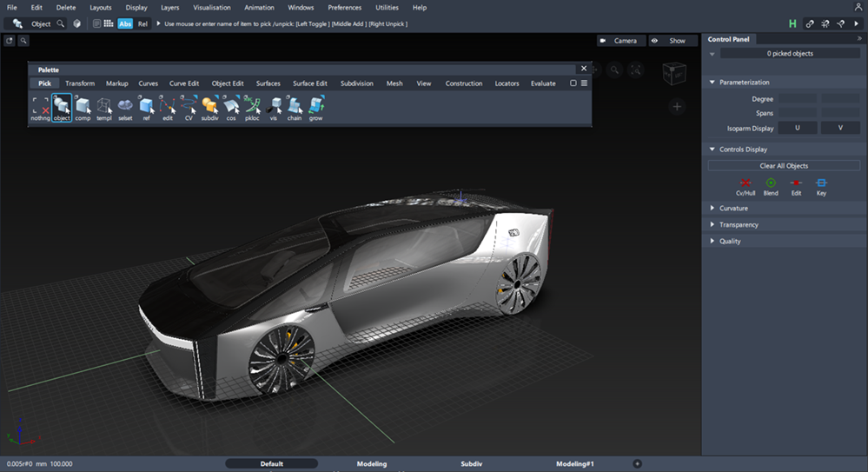Open the Camera dropdown in viewport

tap(621, 41)
